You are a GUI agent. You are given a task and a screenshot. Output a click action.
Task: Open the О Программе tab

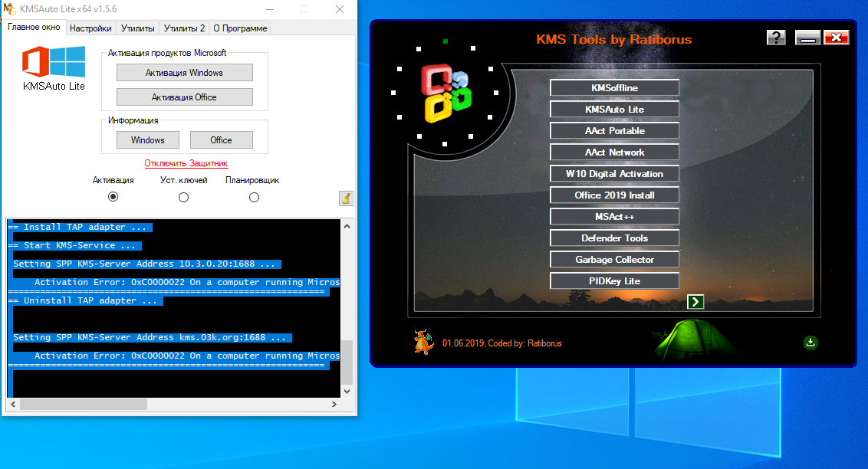click(240, 28)
